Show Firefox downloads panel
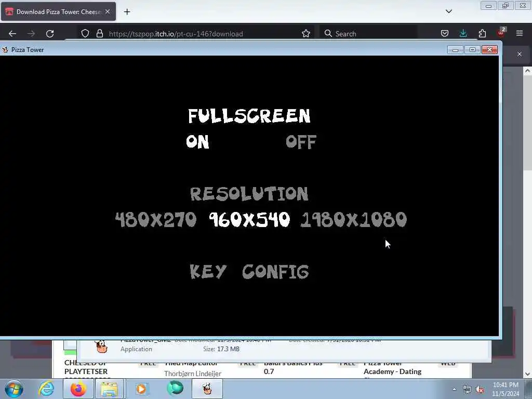The height and width of the screenshot is (399, 532). point(463,34)
